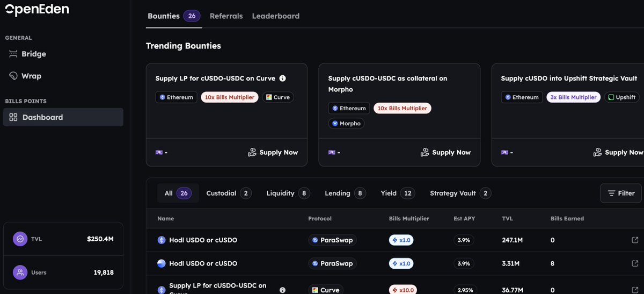Switch to the Leaderboard tab
This screenshot has height=294, width=644.
coord(276,16)
